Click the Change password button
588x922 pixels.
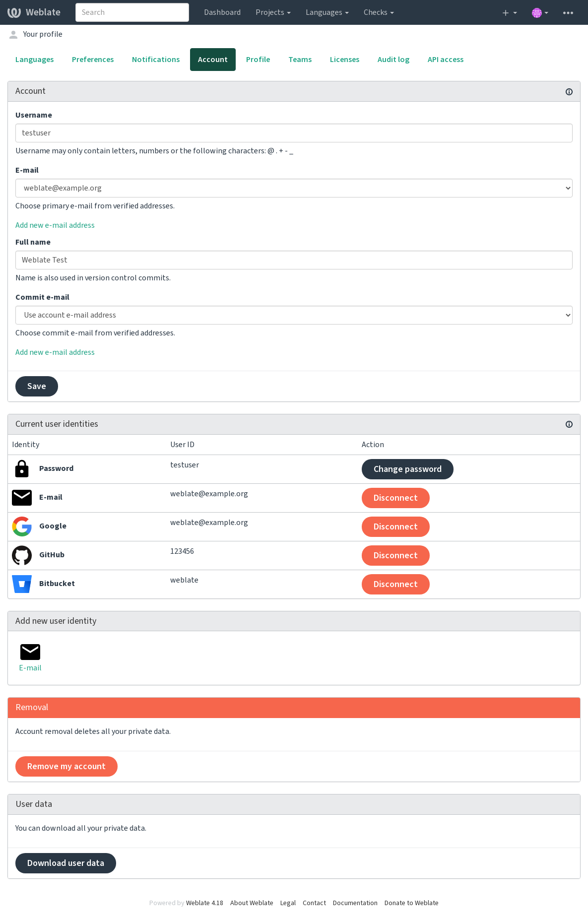pyautogui.click(x=407, y=469)
